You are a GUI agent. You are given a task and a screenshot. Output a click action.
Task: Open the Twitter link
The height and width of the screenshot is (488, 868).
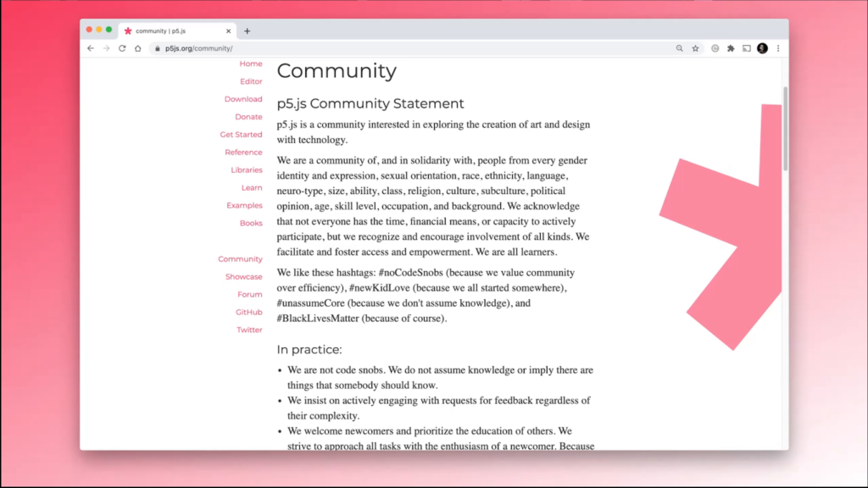coord(250,330)
